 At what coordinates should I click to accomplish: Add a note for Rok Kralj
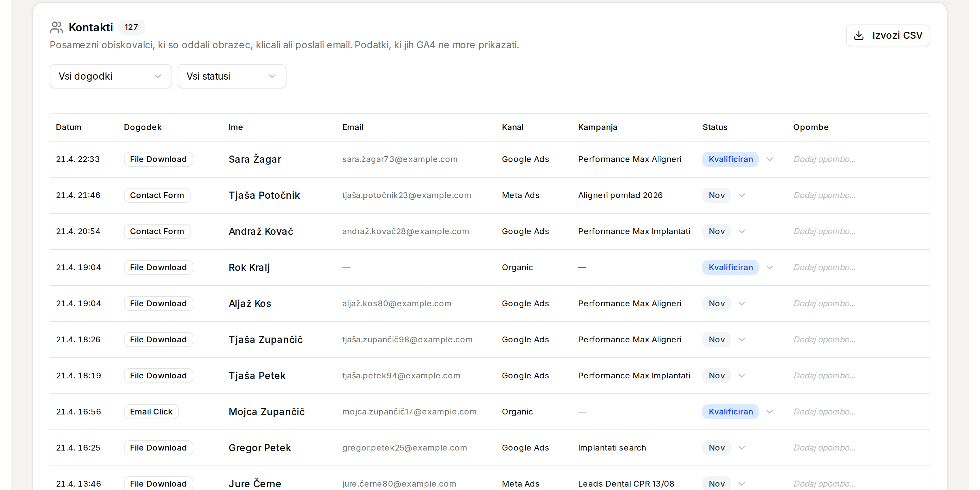[824, 267]
